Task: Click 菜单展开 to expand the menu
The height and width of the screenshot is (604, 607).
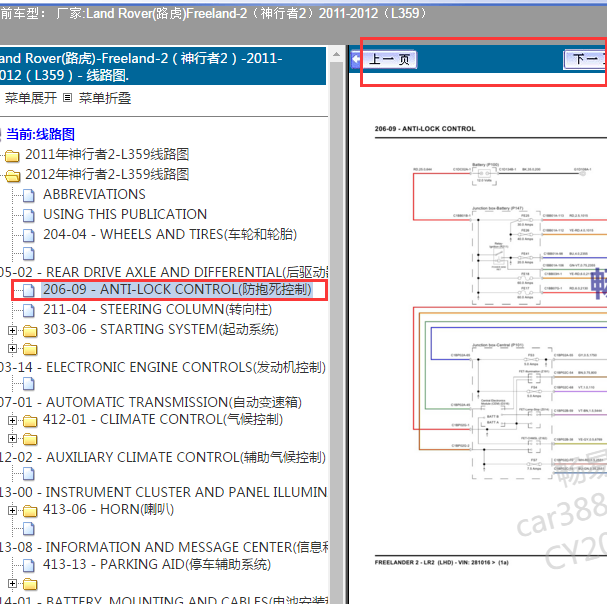Action: click(31, 98)
